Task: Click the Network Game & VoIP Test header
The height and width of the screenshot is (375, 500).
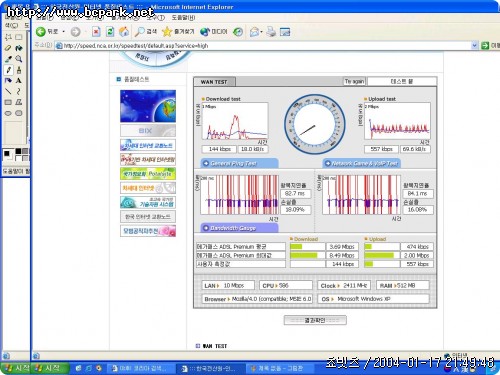Action: 362,163
